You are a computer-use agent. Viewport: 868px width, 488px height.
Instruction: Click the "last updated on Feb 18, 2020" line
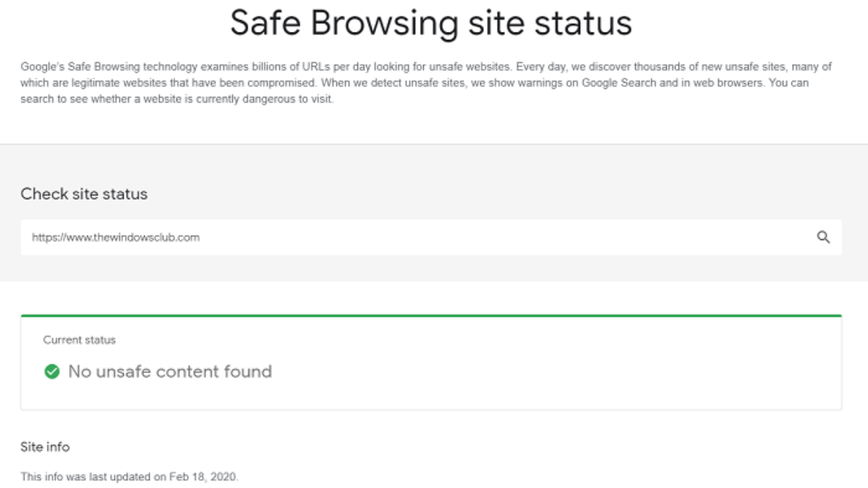(129, 476)
